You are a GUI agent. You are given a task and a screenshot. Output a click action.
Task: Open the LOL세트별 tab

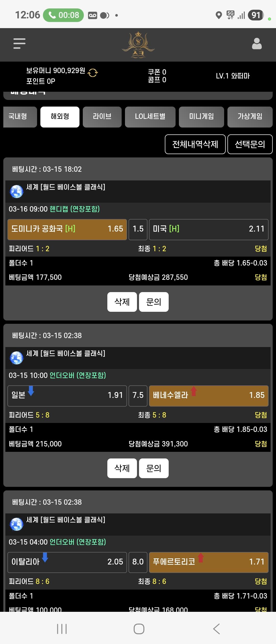(150, 117)
